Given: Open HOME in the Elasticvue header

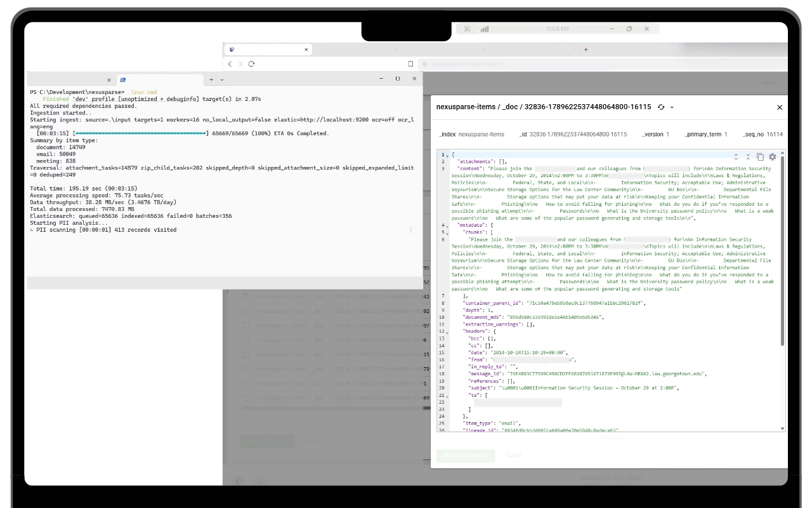Looking at the screenshot, I should tap(768, 83).
